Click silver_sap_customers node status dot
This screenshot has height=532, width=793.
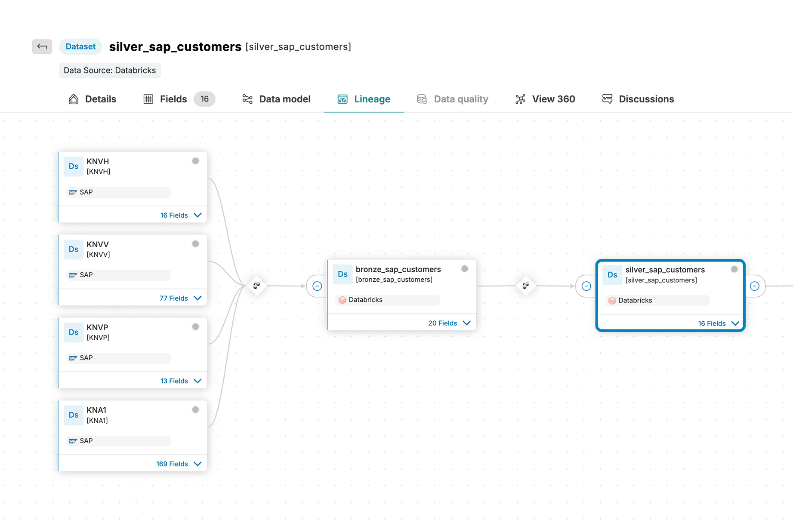734,269
